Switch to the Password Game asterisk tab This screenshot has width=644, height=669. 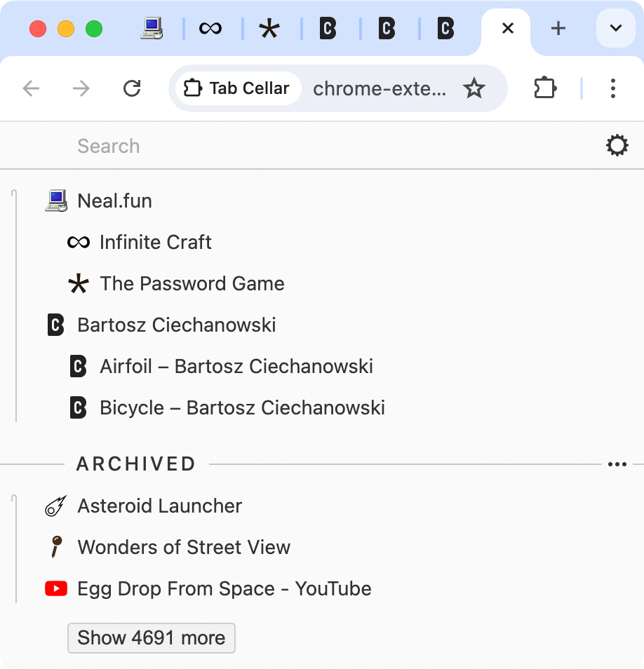coord(269,29)
